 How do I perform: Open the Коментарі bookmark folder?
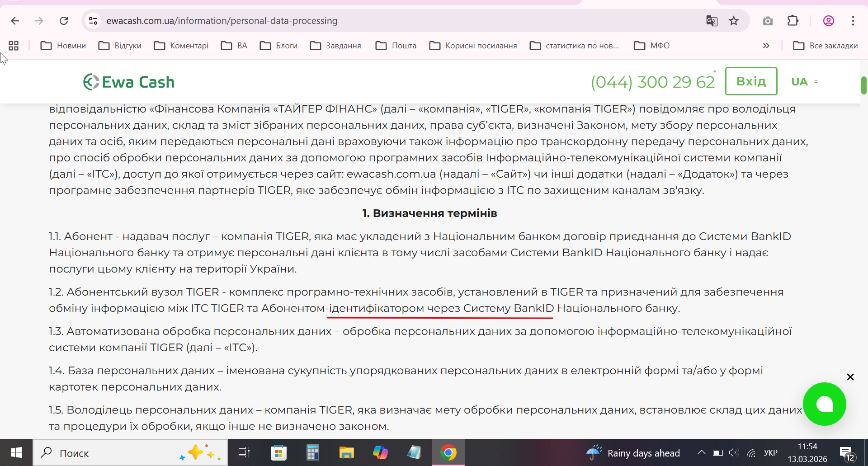(181, 46)
